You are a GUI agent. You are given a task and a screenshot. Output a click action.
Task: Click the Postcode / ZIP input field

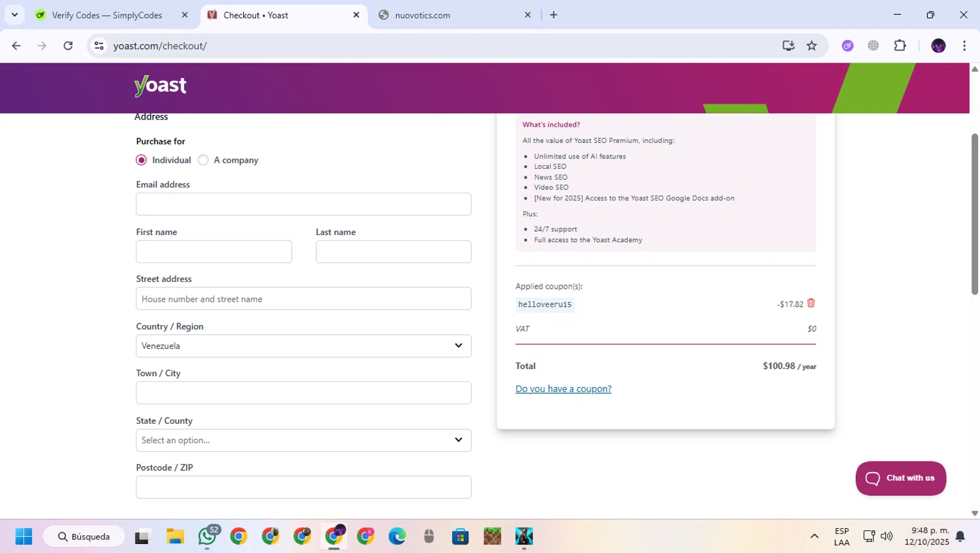(303, 487)
